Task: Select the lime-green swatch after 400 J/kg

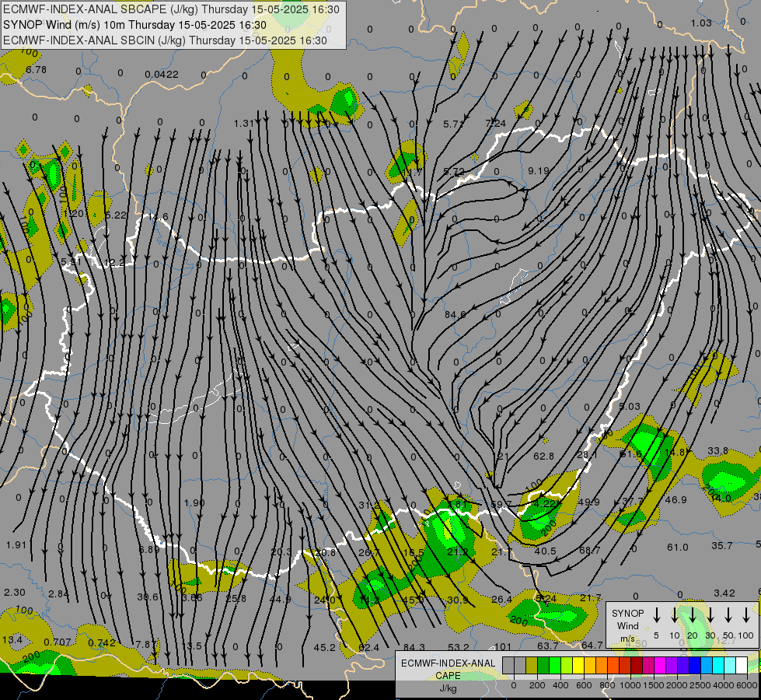Action: pos(567,666)
